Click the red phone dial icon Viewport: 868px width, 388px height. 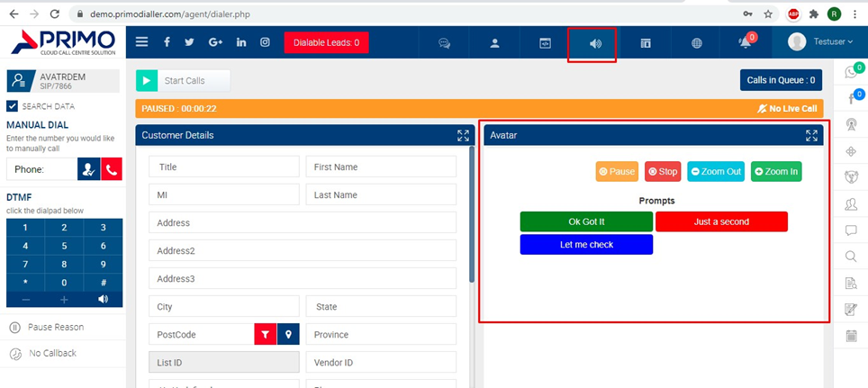[112, 169]
